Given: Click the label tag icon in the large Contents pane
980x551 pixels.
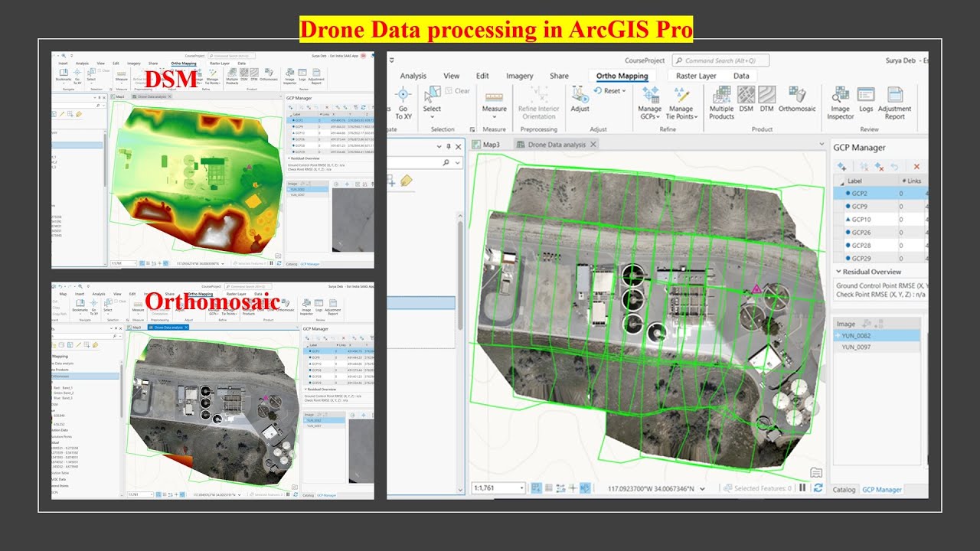Looking at the screenshot, I should [406, 181].
